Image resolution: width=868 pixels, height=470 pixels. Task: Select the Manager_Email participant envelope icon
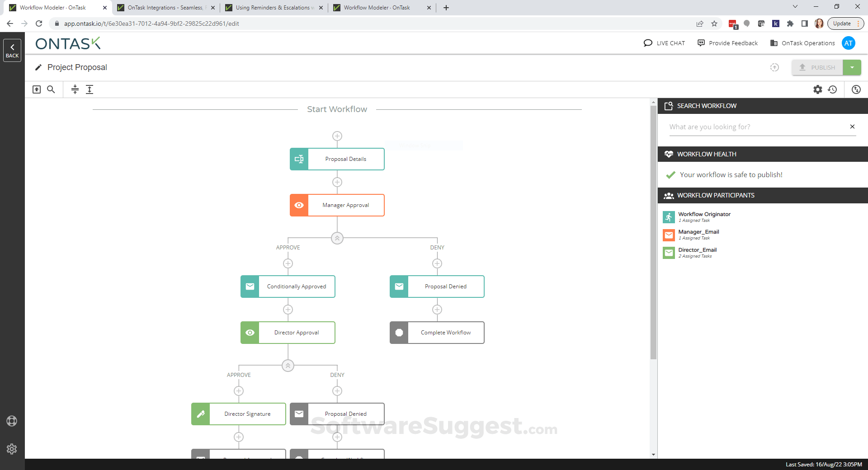coord(669,235)
